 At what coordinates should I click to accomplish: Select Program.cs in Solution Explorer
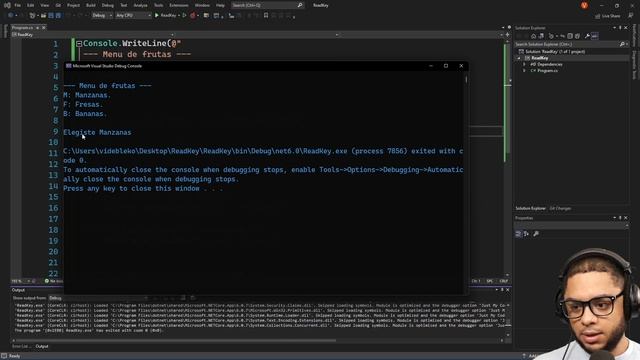[547, 71]
